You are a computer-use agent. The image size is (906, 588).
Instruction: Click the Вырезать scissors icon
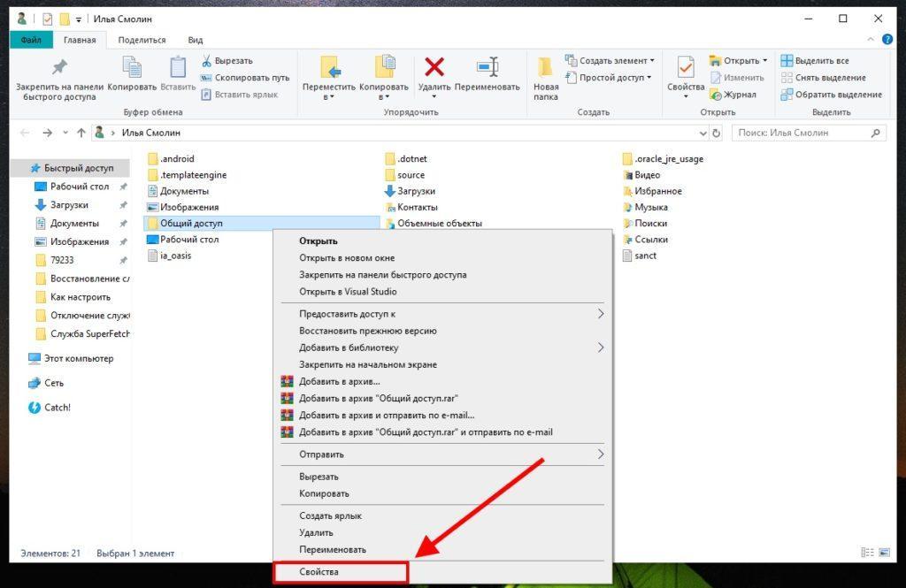click(206, 61)
